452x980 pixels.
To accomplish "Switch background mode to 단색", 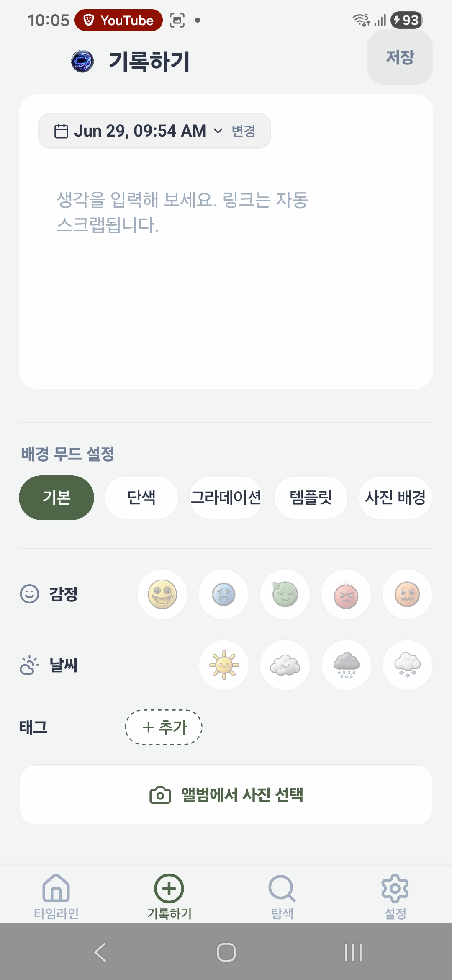I will (141, 498).
